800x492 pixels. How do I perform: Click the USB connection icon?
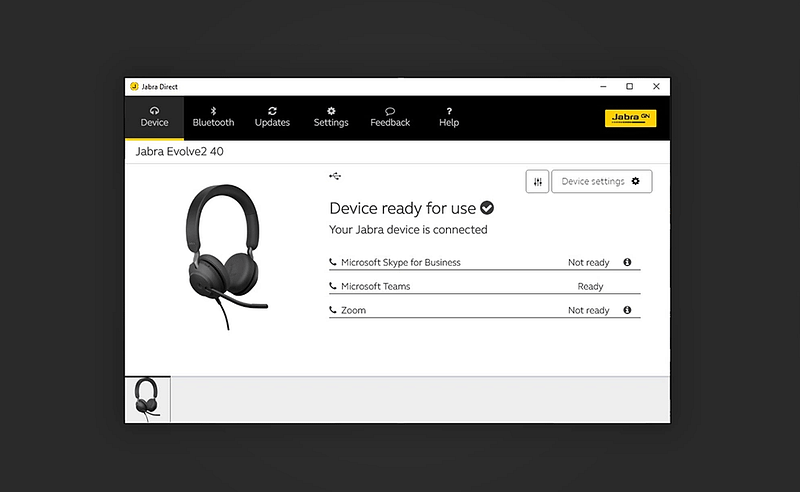335,176
